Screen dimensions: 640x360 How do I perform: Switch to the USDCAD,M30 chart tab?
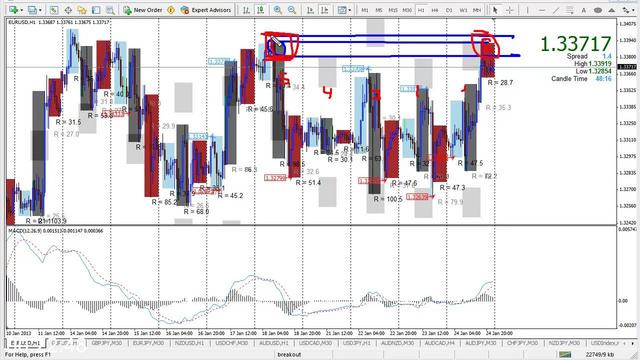tap(315, 343)
